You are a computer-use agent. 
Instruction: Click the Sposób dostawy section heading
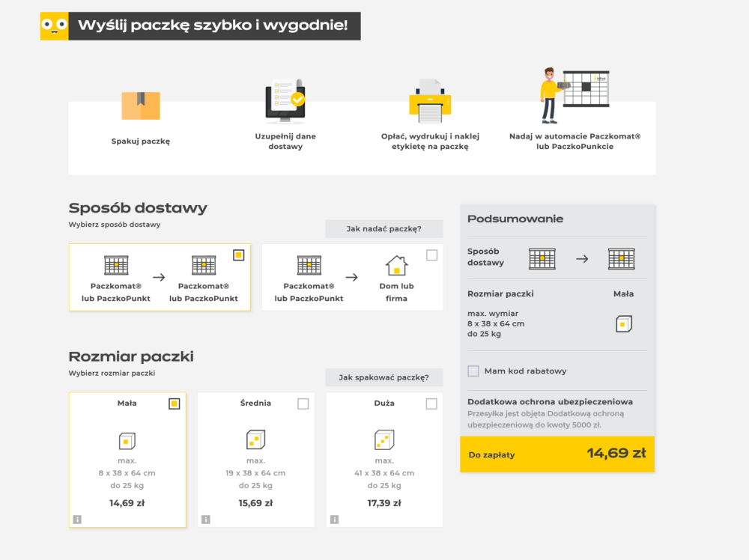pos(138,208)
